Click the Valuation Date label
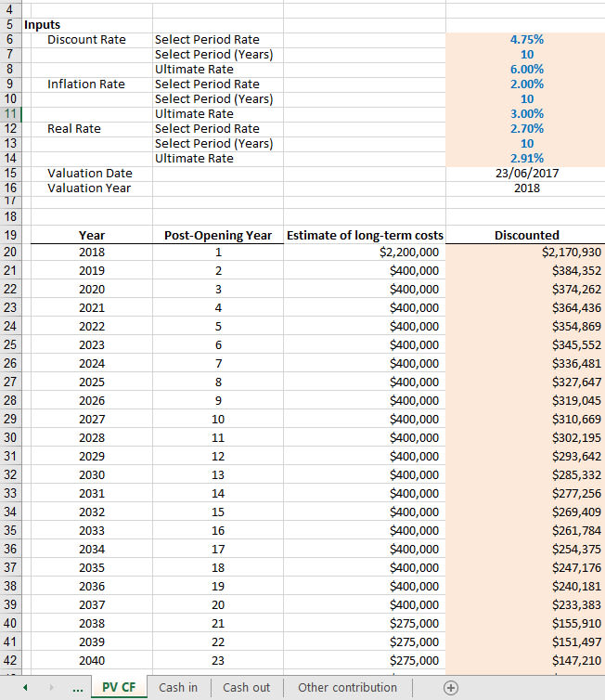605x700 pixels. [x=90, y=174]
